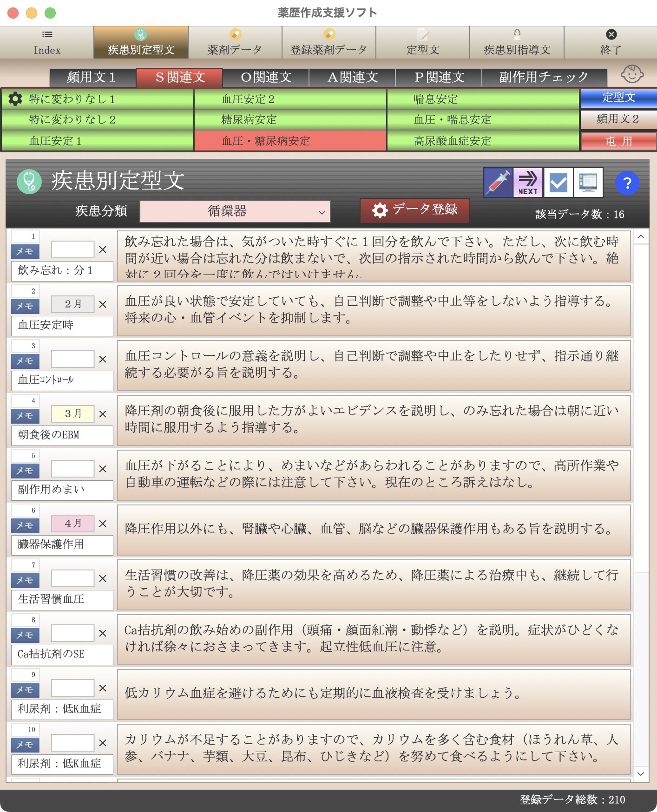Click the 副作用めまい label field
Screen dimensions: 657x812
(62, 490)
